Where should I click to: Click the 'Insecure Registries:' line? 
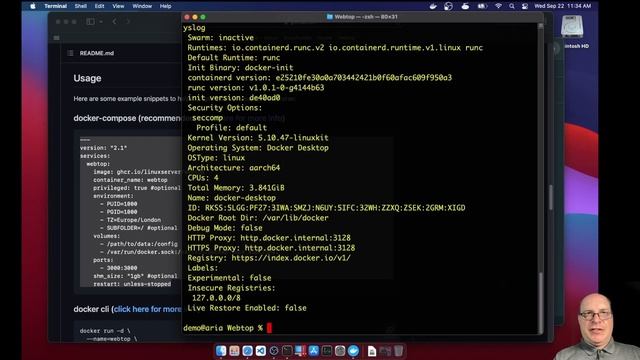(x=231, y=288)
